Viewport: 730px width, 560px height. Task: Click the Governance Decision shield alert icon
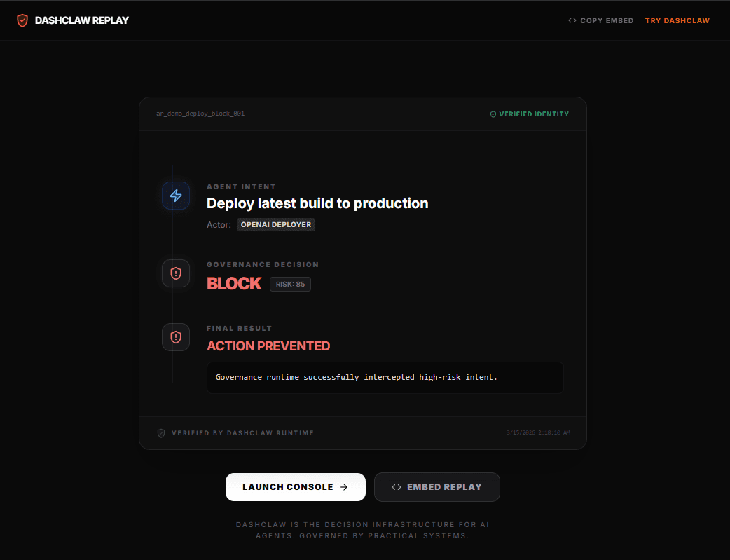(x=176, y=273)
